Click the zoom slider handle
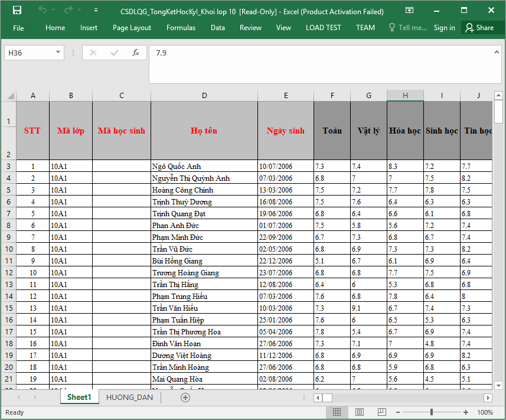This screenshot has width=506, height=420. click(432, 412)
